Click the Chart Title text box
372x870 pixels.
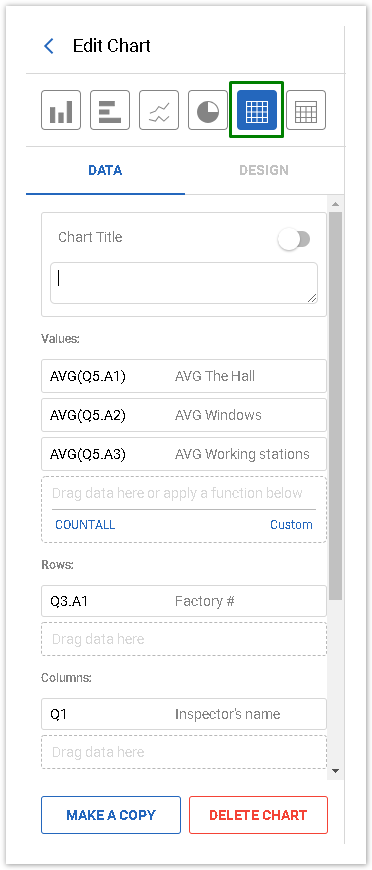pyautogui.click(x=184, y=283)
